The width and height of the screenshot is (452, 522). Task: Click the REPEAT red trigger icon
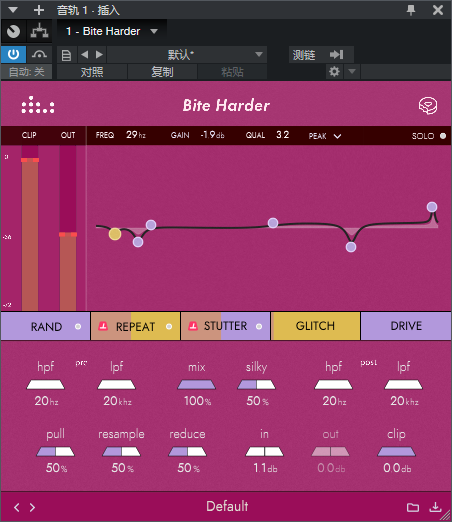(x=103, y=326)
